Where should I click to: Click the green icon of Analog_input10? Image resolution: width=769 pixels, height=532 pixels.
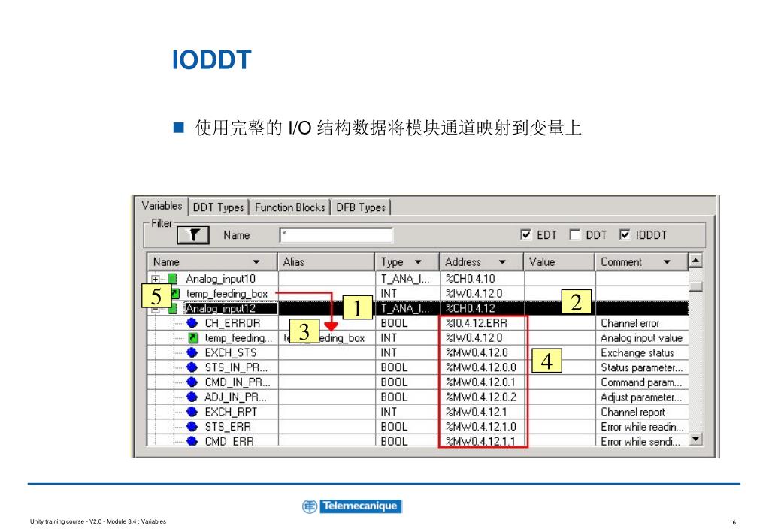pos(173,279)
